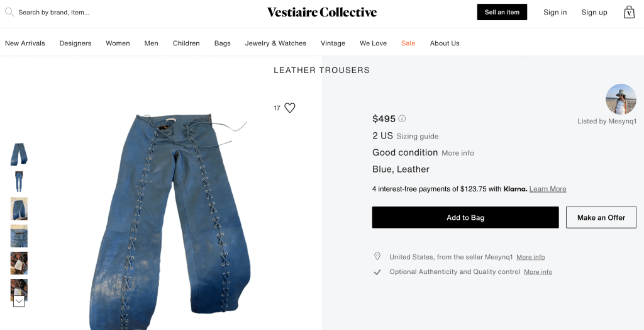
Task: Select the second thumbnail image
Action: click(x=19, y=181)
